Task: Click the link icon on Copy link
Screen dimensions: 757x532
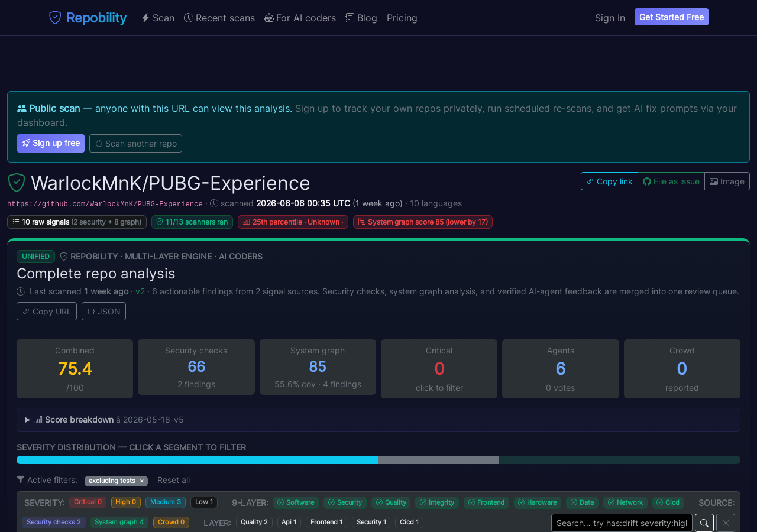Action: pyautogui.click(x=590, y=181)
